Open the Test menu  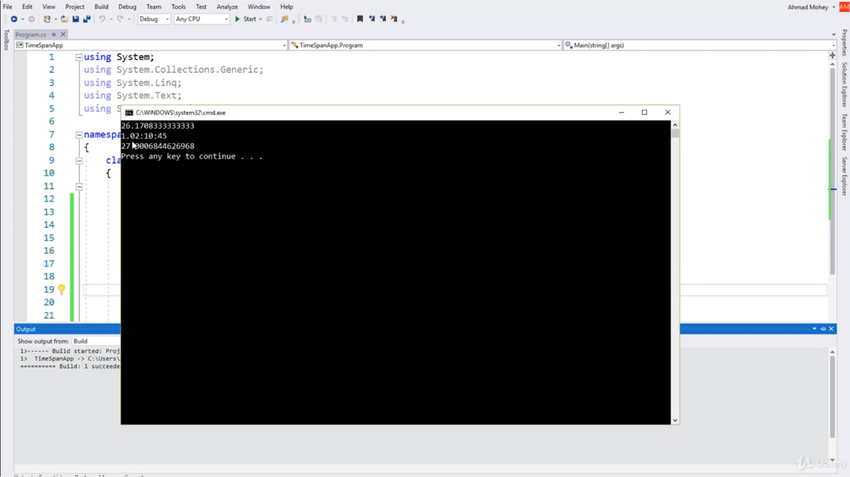[201, 7]
